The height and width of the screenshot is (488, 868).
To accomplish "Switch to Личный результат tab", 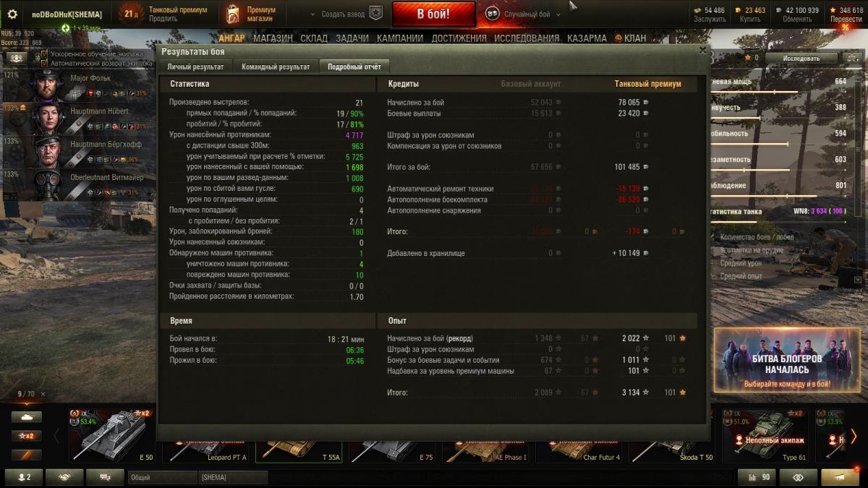I will pyautogui.click(x=195, y=67).
